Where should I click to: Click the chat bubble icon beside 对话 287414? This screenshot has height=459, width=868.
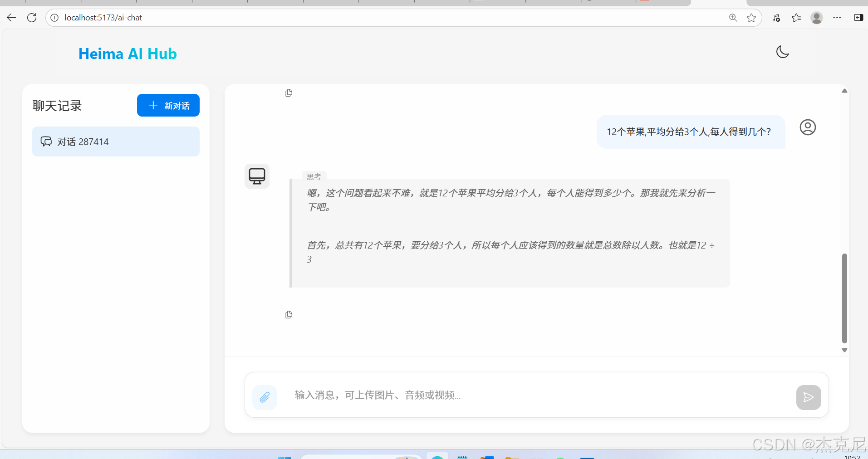[46, 142]
